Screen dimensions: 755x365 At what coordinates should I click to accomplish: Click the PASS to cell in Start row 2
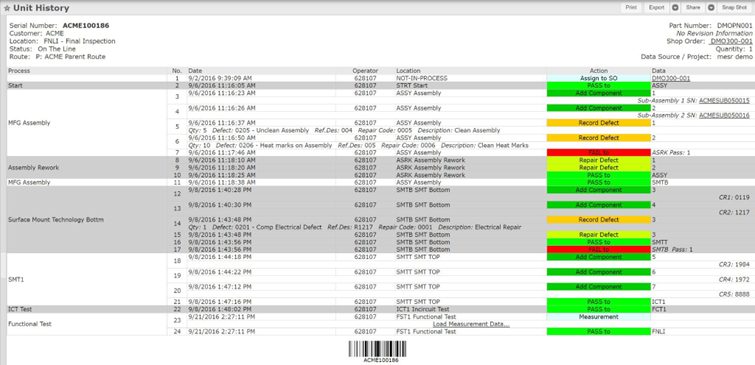[599, 86]
